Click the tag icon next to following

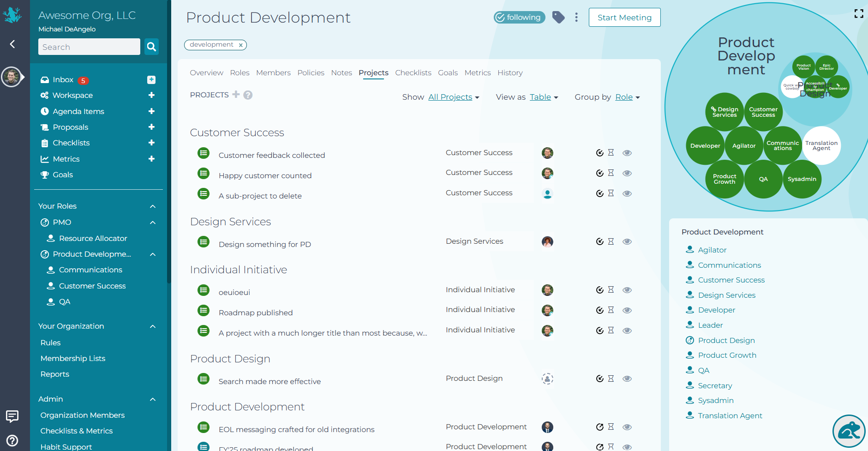558,18
